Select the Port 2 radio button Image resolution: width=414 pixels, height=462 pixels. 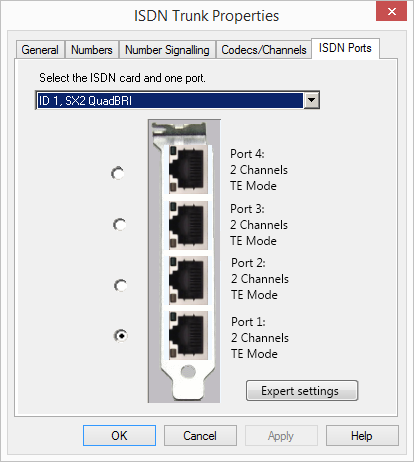pos(120,285)
